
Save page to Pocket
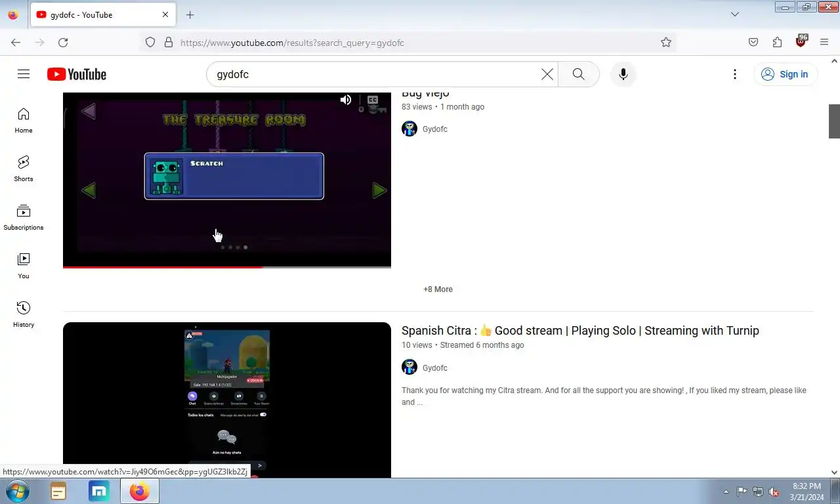click(x=753, y=43)
